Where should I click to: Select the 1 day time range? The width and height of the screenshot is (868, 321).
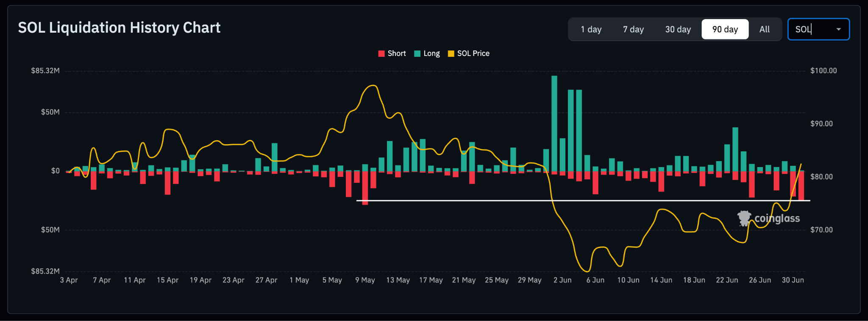[591, 29]
